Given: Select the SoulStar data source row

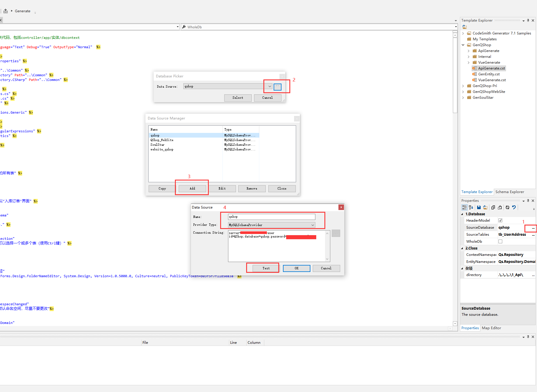Looking at the screenshot, I should 204,145.
